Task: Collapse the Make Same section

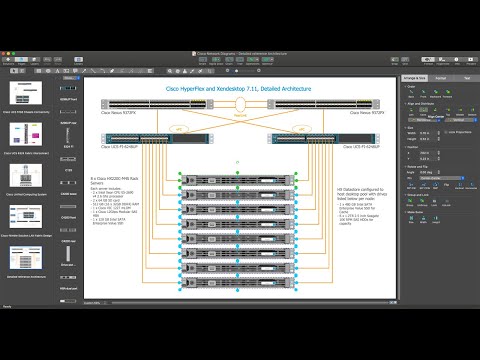Action: click(406, 212)
